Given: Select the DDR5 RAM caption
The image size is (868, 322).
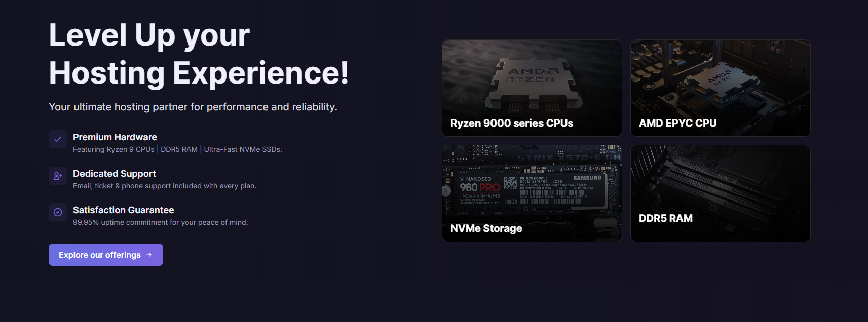Looking at the screenshot, I should tap(665, 218).
